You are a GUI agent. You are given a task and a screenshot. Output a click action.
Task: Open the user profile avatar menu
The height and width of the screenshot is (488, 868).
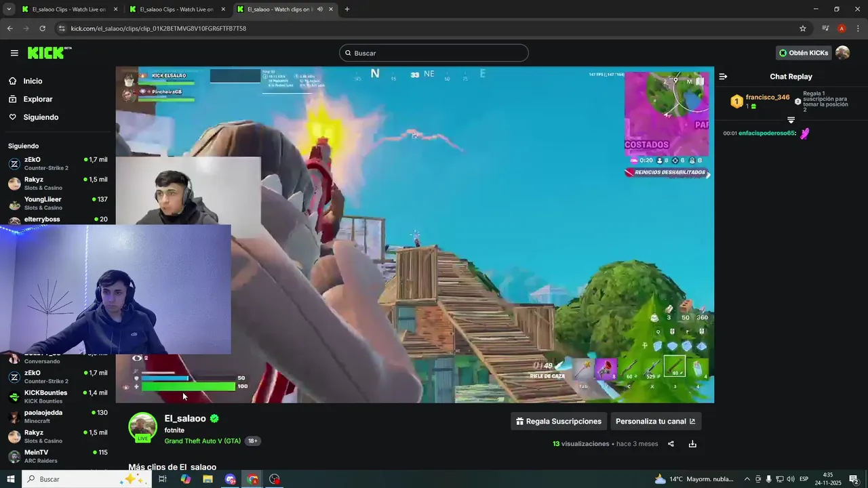click(x=842, y=53)
